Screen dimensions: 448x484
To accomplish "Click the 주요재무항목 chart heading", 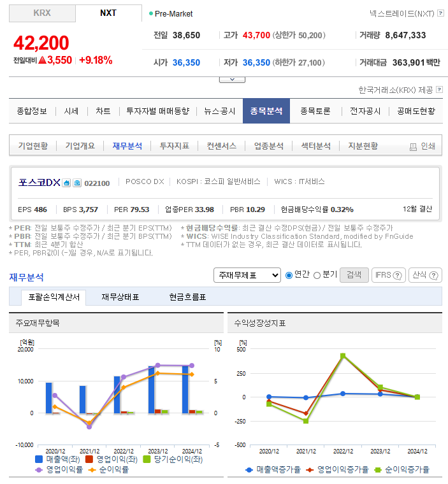I will click(x=38, y=323).
